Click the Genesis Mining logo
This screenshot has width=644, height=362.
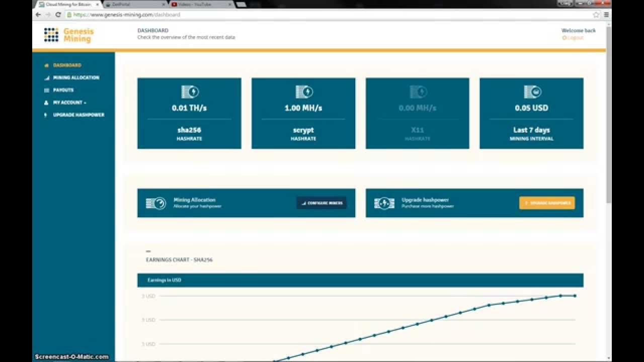(x=69, y=35)
